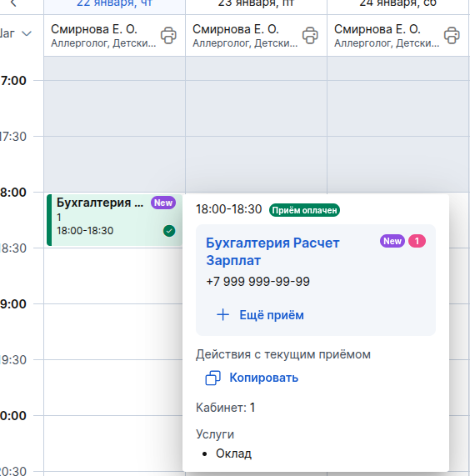Click the empty 19:00 slot on 22 января

(114, 332)
